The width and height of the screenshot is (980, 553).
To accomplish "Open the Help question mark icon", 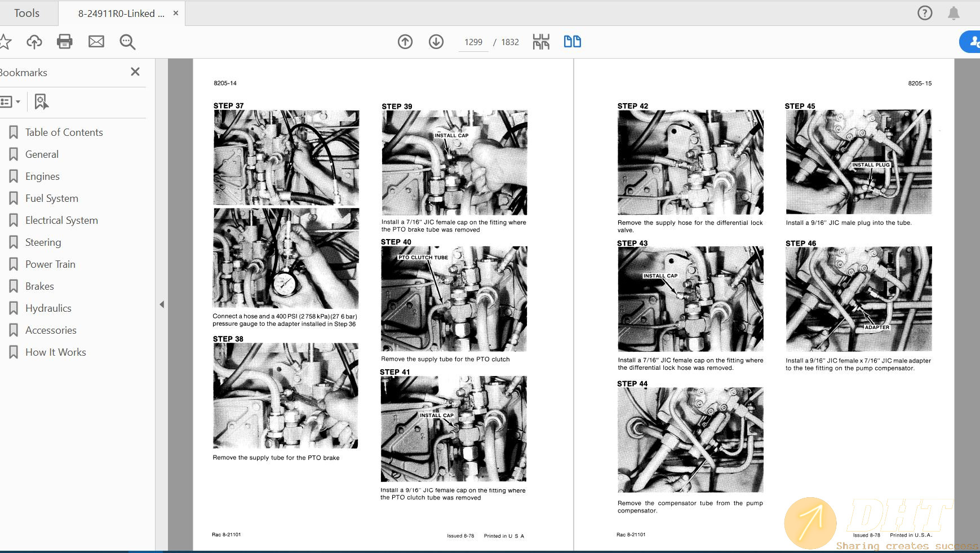I will click(x=925, y=13).
